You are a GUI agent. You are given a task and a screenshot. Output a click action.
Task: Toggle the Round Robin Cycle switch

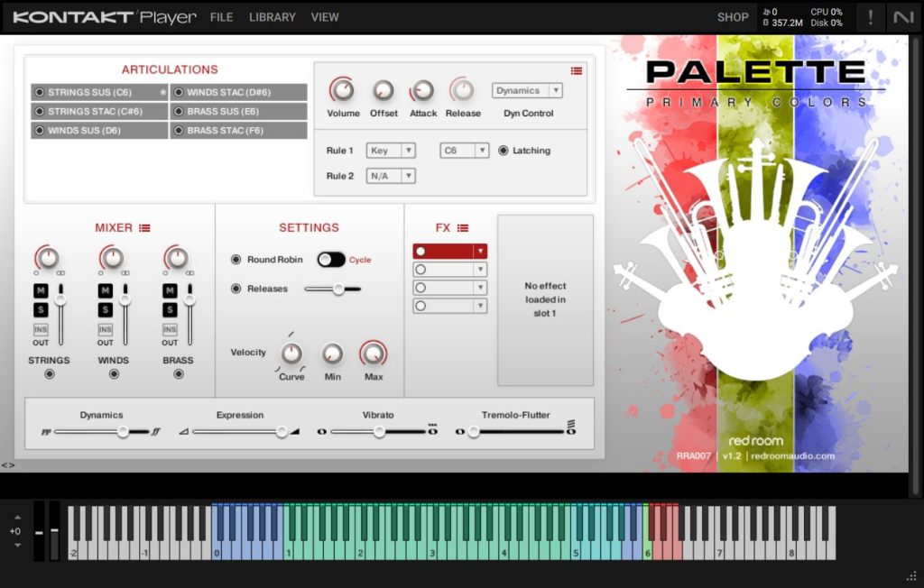point(330,259)
